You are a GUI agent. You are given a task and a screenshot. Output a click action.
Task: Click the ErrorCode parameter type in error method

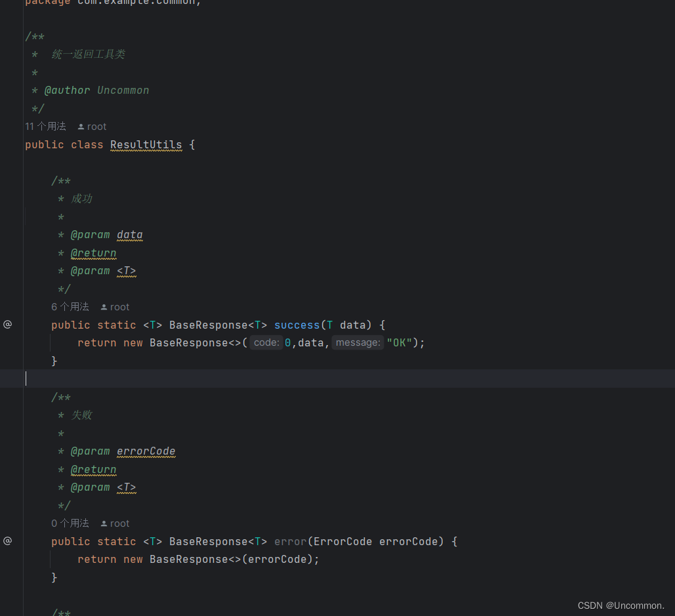342,541
